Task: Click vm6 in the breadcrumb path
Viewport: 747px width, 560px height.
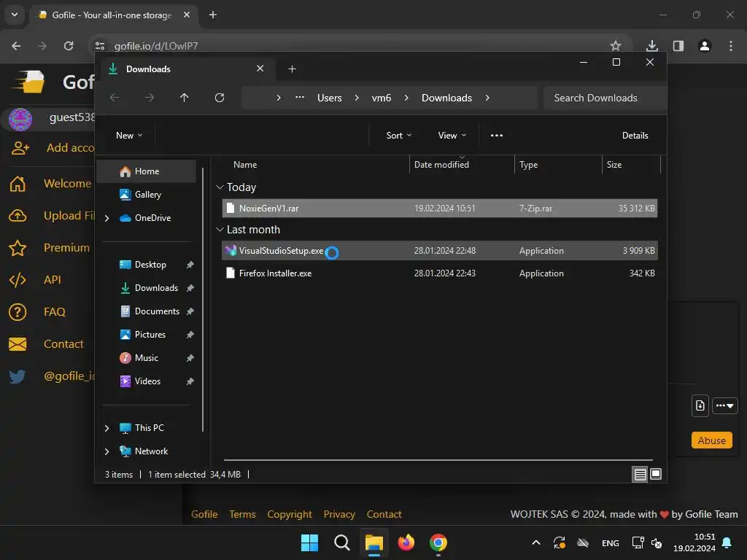Action: [381, 98]
